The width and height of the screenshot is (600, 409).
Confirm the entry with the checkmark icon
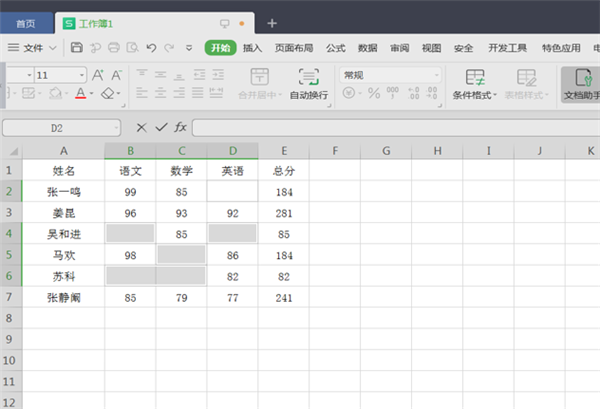click(x=160, y=127)
